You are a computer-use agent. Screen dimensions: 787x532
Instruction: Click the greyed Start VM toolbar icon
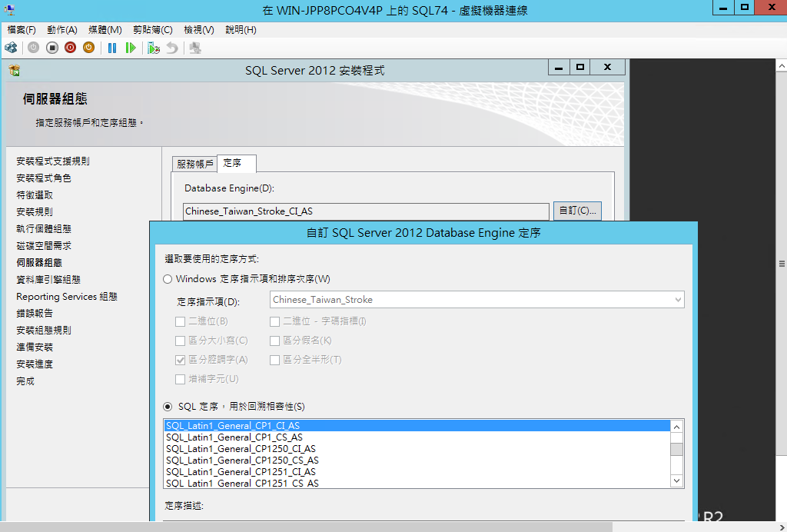(34, 48)
